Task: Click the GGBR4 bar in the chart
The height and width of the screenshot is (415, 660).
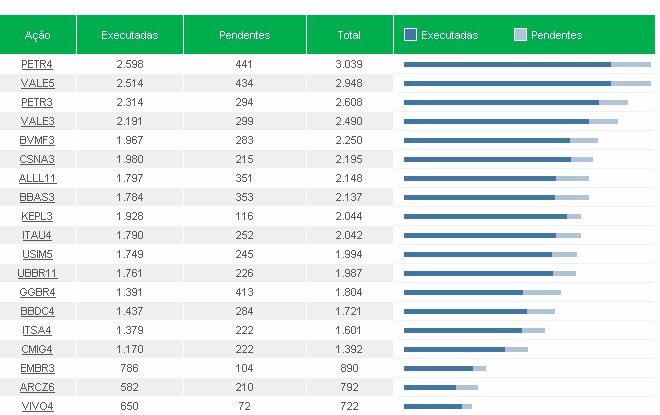Action: click(482, 292)
